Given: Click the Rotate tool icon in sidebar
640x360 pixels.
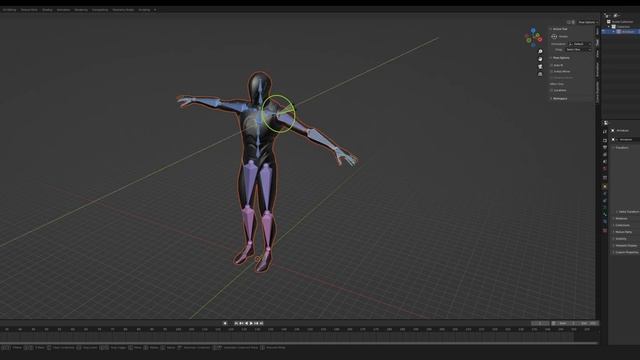Looking at the screenshot, I should pos(554,36).
